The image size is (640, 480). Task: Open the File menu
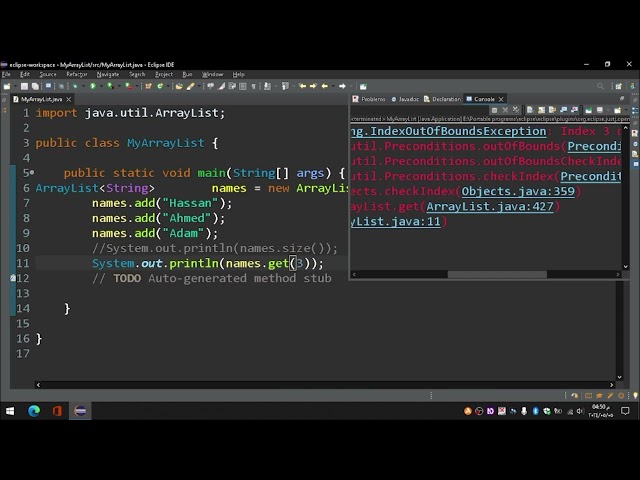pyautogui.click(x=6, y=74)
